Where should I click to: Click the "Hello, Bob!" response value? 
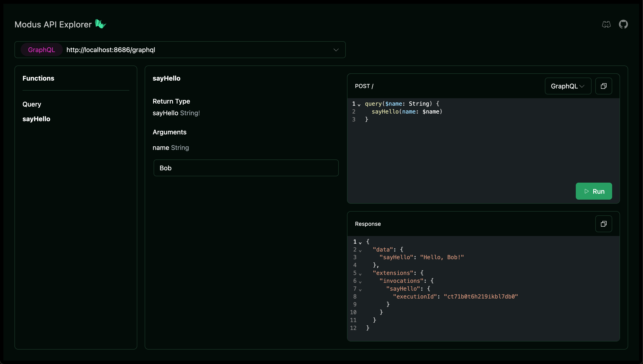pyautogui.click(x=442, y=257)
